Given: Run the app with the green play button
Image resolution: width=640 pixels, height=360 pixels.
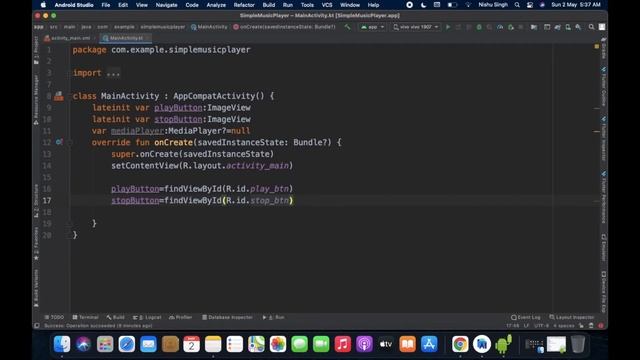Looking at the screenshot, I should point(448,27).
